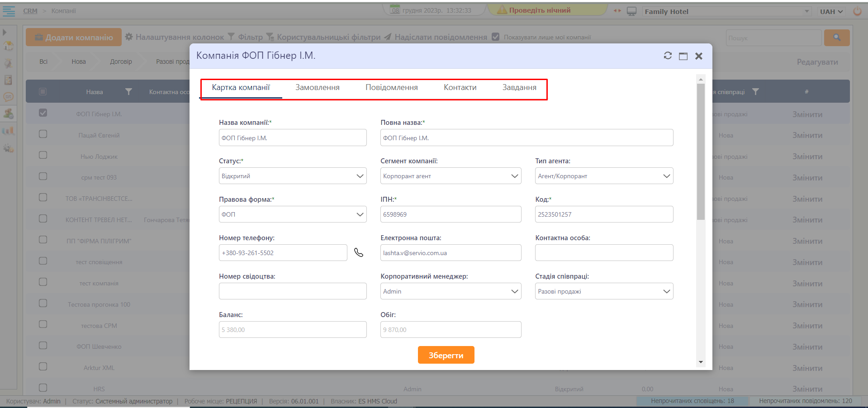Click the monitor workstation icon beside Family Hotel
868x408 pixels.
631,11
